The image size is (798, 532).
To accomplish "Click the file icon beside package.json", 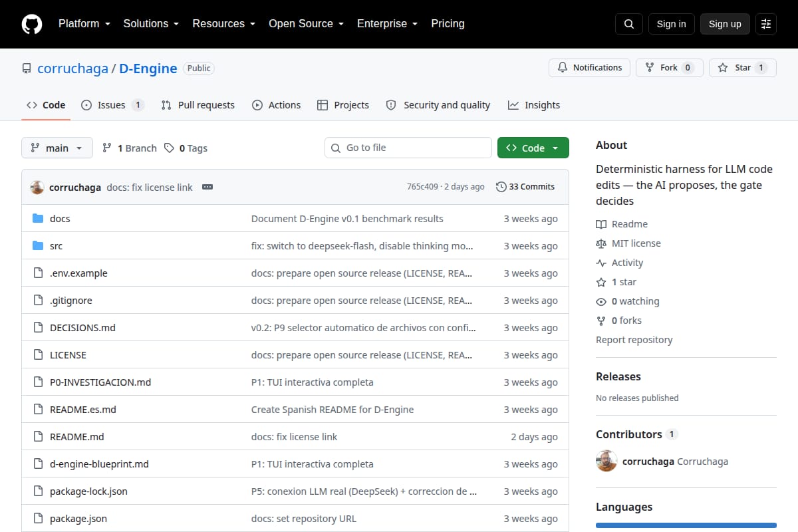I will (x=38, y=518).
